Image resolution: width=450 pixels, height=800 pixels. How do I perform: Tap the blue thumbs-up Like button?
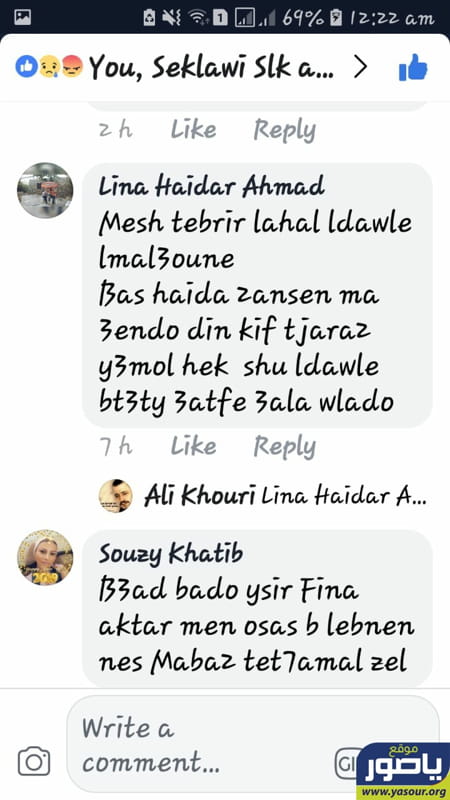pos(413,67)
